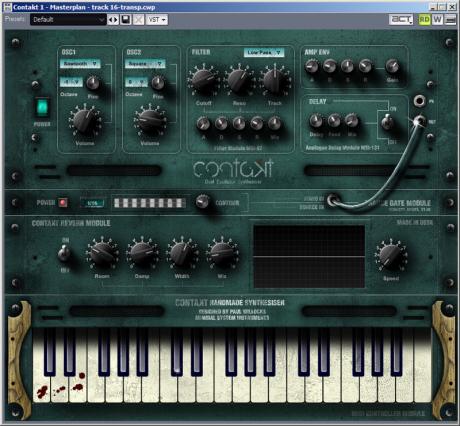Toggle the green synth POWER switch

[x=42, y=108]
